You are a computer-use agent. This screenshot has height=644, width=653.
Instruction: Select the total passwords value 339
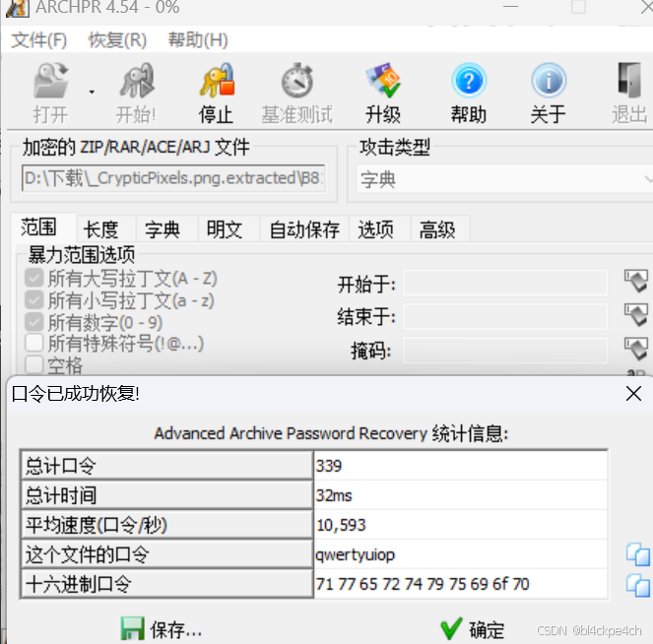pyautogui.click(x=329, y=466)
